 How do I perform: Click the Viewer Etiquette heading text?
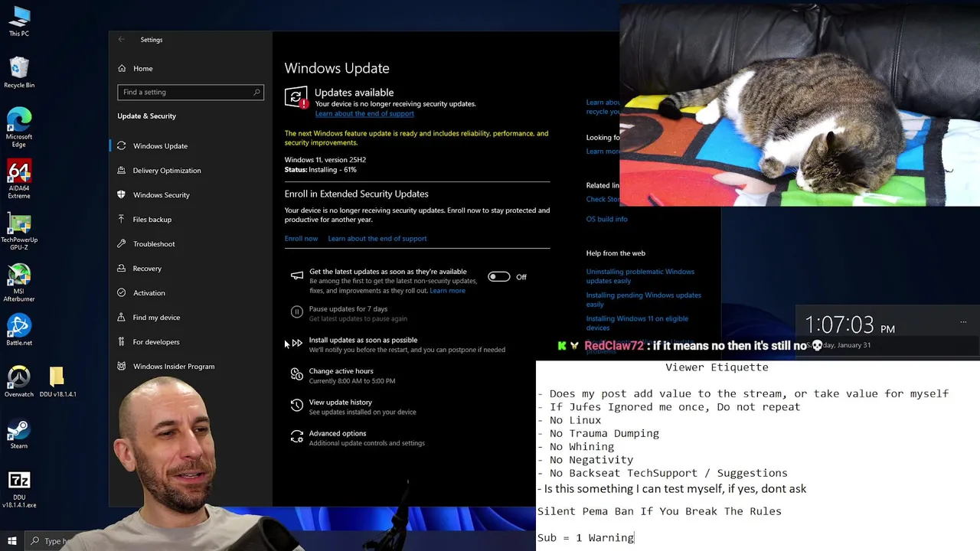[717, 367]
